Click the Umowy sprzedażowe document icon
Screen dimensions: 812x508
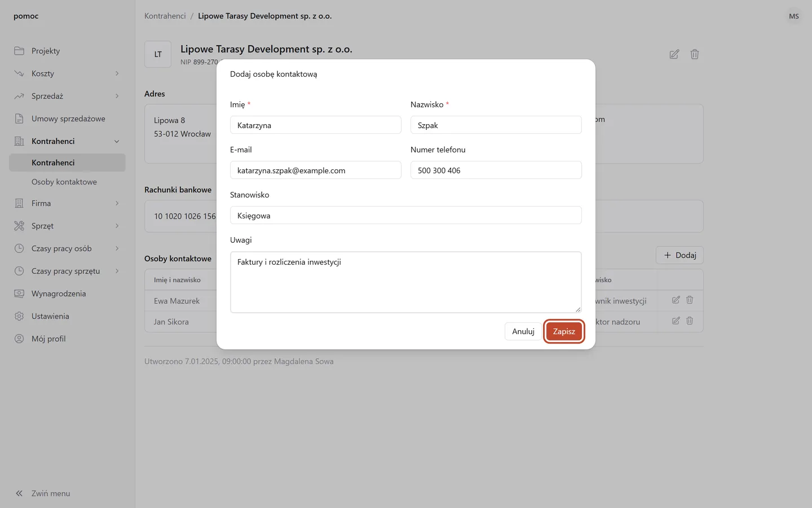tap(19, 119)
